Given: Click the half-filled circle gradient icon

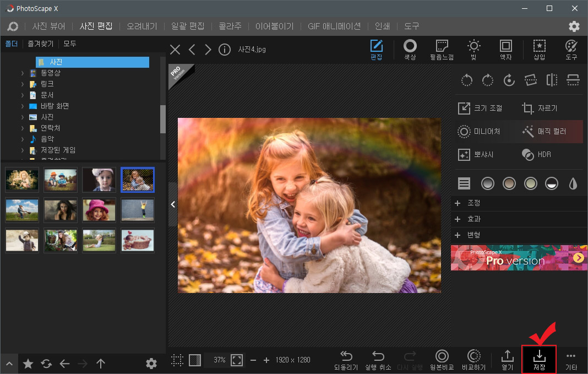Looking at the screenshot, I should [552, 183].
